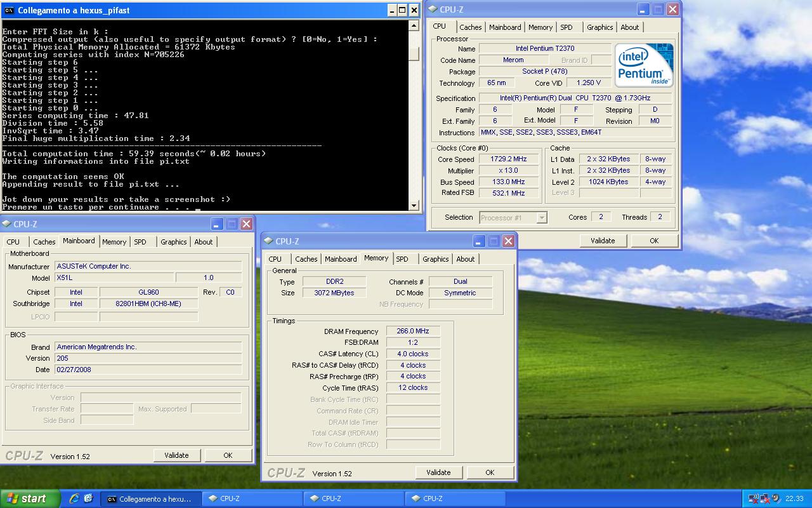Click the FSB:DRAM 1:2 value
The image size is (812, 508).
tap(412, 343)
